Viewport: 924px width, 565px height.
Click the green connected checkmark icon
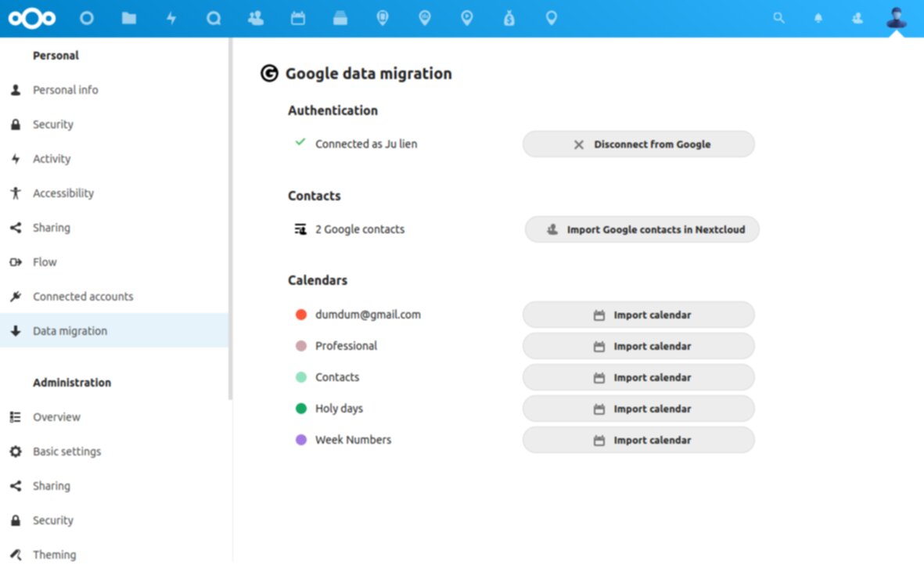click(x=300, y=142)
